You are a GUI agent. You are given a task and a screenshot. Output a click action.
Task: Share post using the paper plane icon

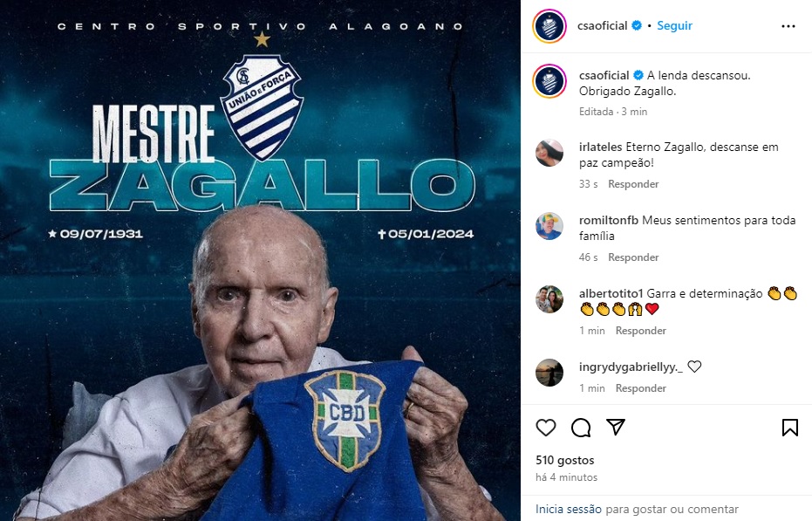pyautogui.click(x=616, y=427)
